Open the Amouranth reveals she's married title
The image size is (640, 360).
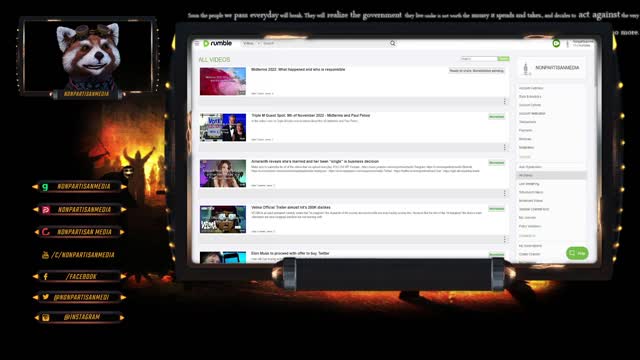315,162
